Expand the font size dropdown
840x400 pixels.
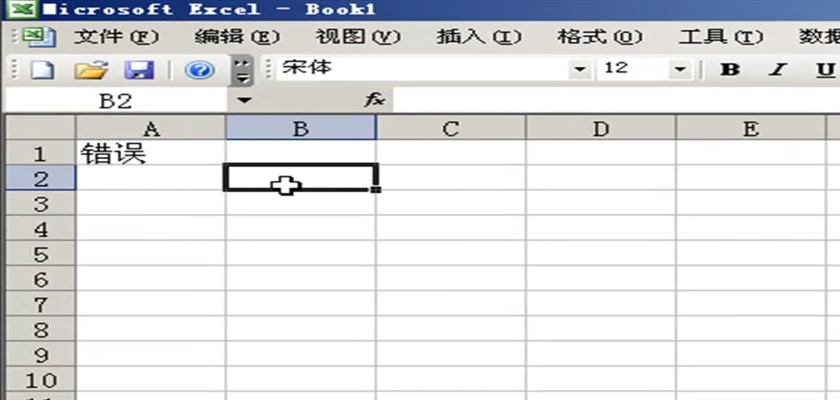click(x=680, y=69)
